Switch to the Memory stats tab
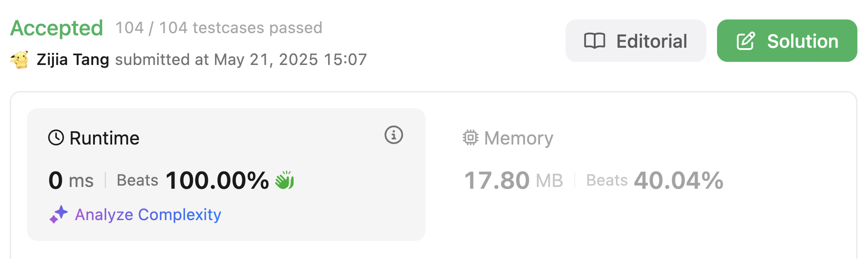868x259 pixels. point(518,138)
